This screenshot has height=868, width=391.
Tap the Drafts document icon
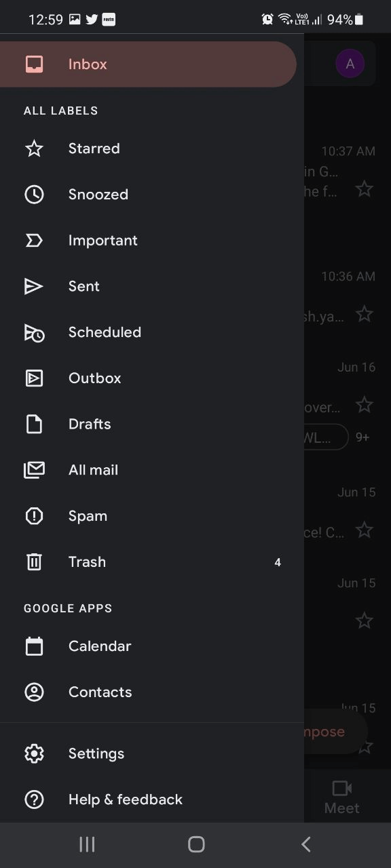point(34,425)
